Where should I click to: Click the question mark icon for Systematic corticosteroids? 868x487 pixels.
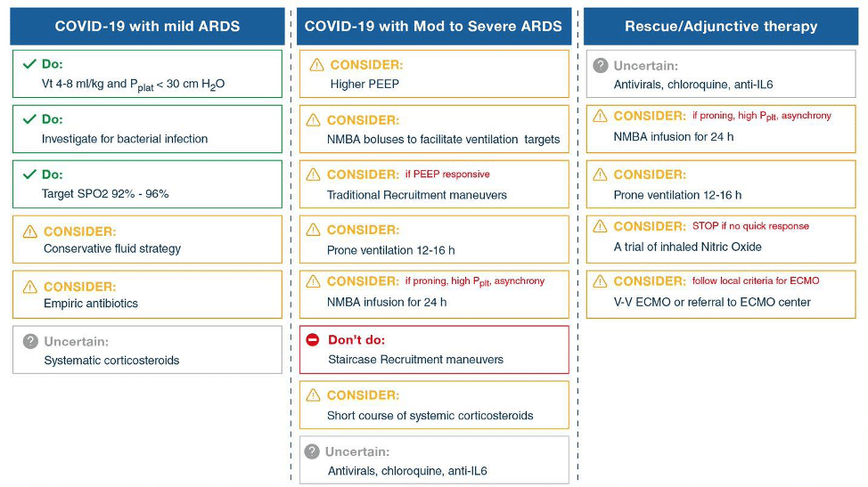click(30, 341)
